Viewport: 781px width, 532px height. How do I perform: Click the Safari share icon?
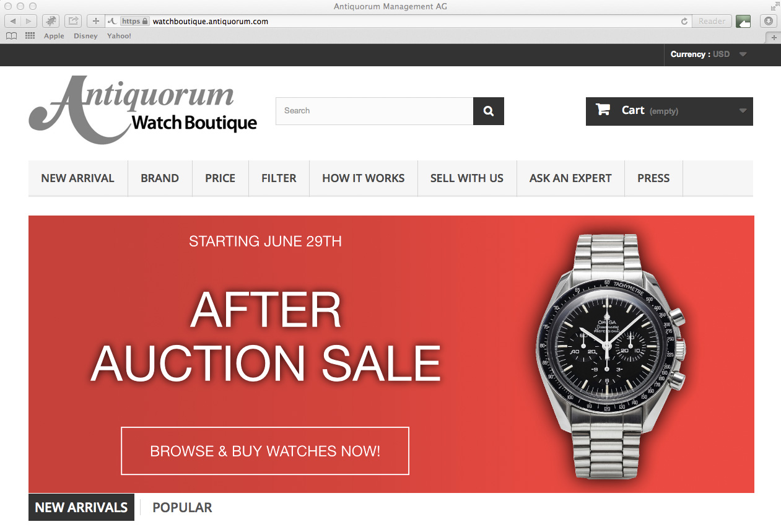[73, 21]
